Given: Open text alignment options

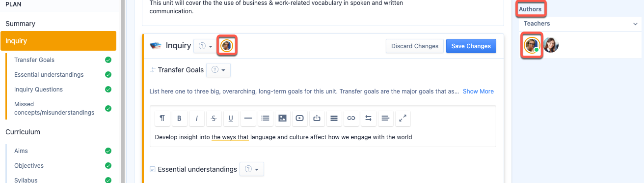Looking at the screenshot, I should coord(385,118).
